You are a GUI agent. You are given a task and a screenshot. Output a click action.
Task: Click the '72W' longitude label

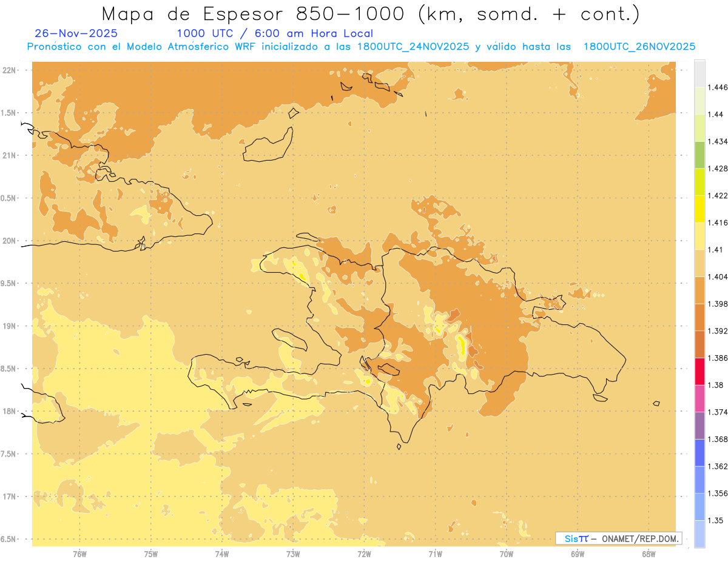point(364,554)
